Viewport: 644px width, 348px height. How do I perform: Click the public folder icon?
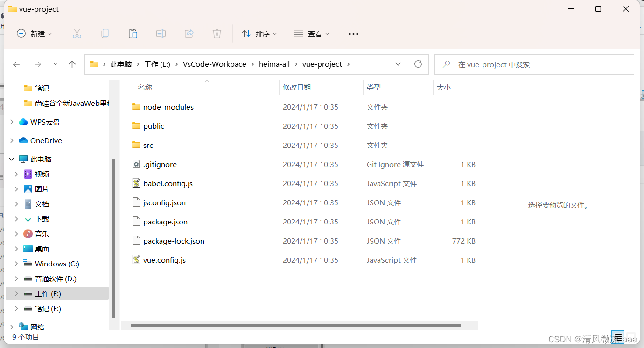[136, 126]
